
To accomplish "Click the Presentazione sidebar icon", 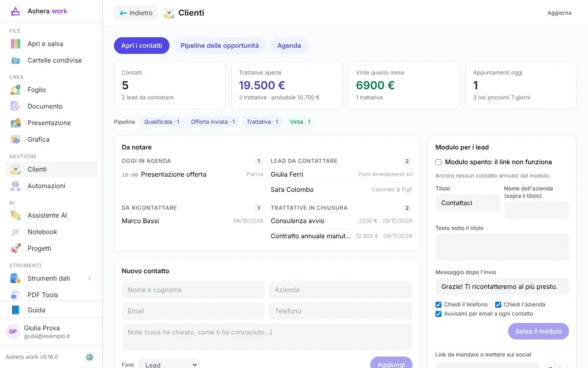I will (x=16, y=123).
